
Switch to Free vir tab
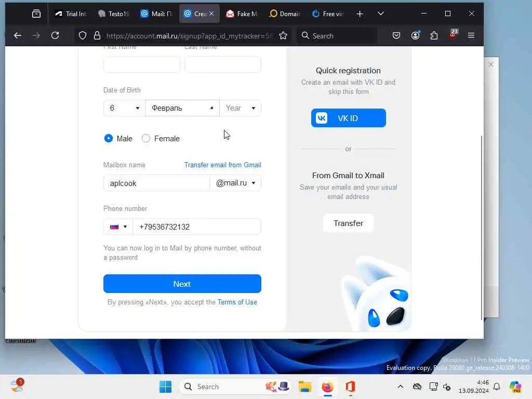(x=328, y=14)
